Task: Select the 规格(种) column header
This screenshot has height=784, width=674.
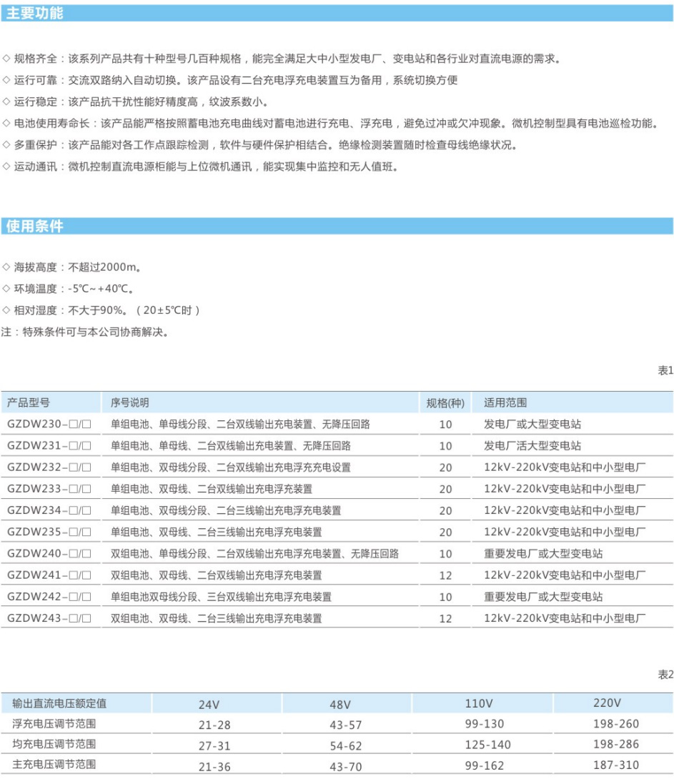Action: click(x=445, y=402)
